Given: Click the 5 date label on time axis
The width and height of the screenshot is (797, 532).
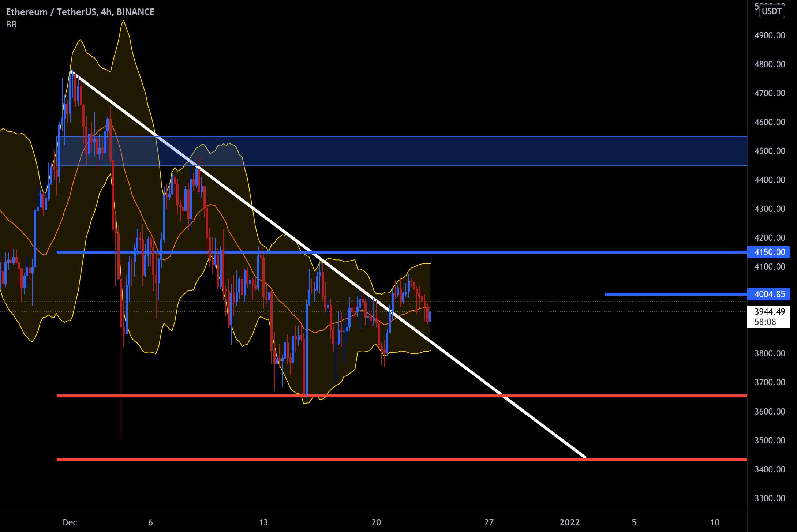Looking at the screenshot, I should coord(634,522).
